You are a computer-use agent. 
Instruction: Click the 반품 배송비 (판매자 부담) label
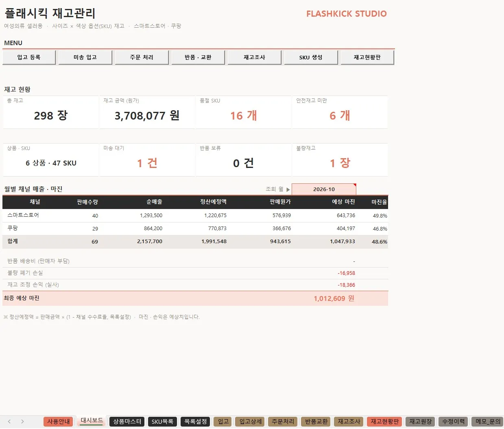tap(38, 261)
